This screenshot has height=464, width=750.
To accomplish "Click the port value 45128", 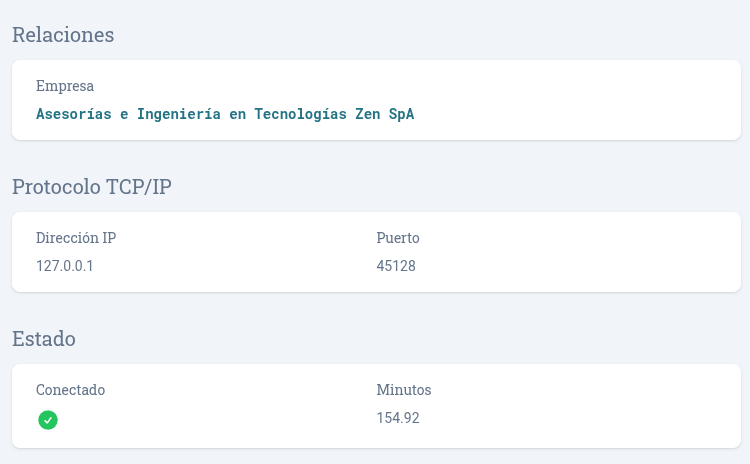I will click(396, 266).
